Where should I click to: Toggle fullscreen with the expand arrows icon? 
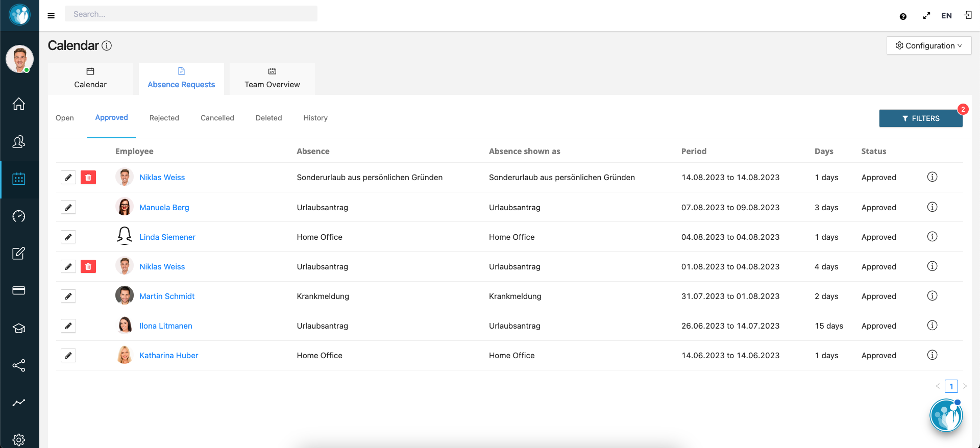point(926,16)
